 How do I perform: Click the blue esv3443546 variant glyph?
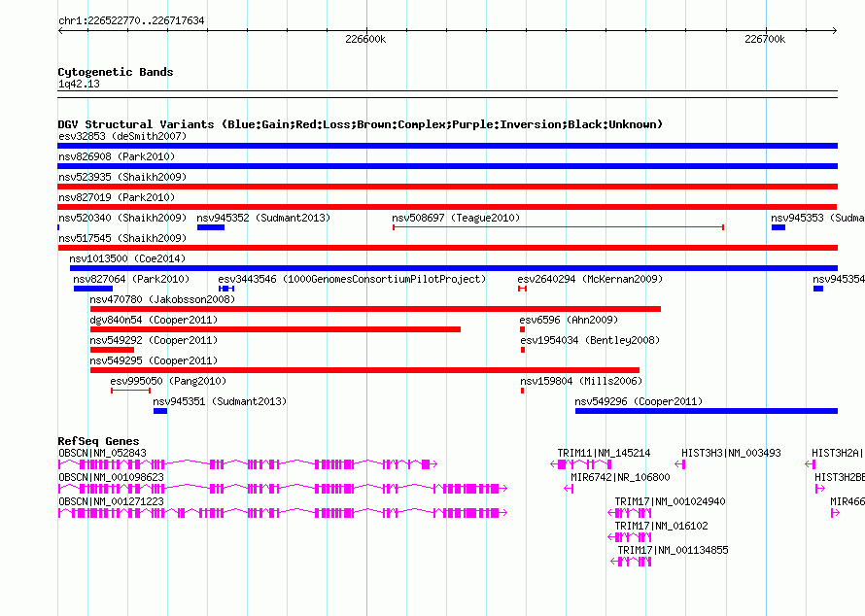[x=226, y=289]
